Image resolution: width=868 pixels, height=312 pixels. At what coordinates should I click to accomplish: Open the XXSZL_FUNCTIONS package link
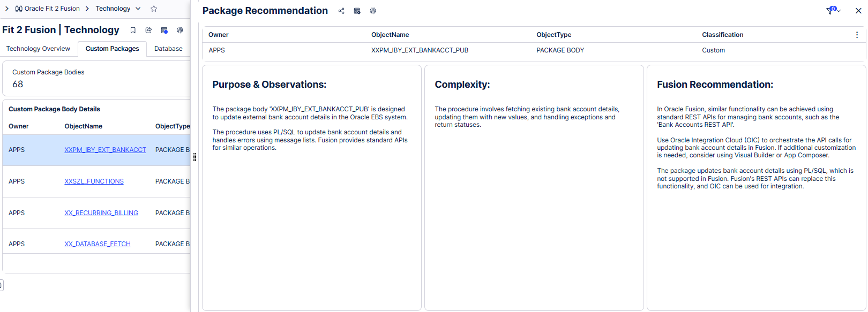[x=94, y=181]
